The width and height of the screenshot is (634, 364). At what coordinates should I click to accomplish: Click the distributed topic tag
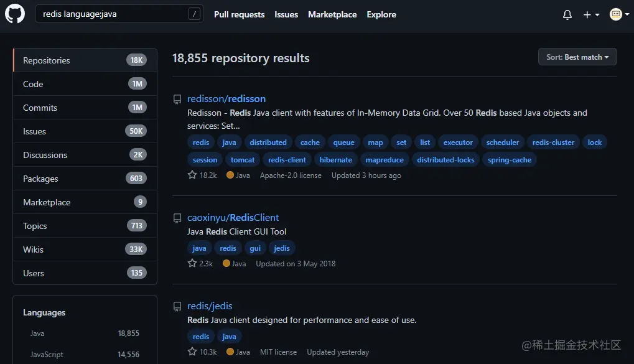268,142
